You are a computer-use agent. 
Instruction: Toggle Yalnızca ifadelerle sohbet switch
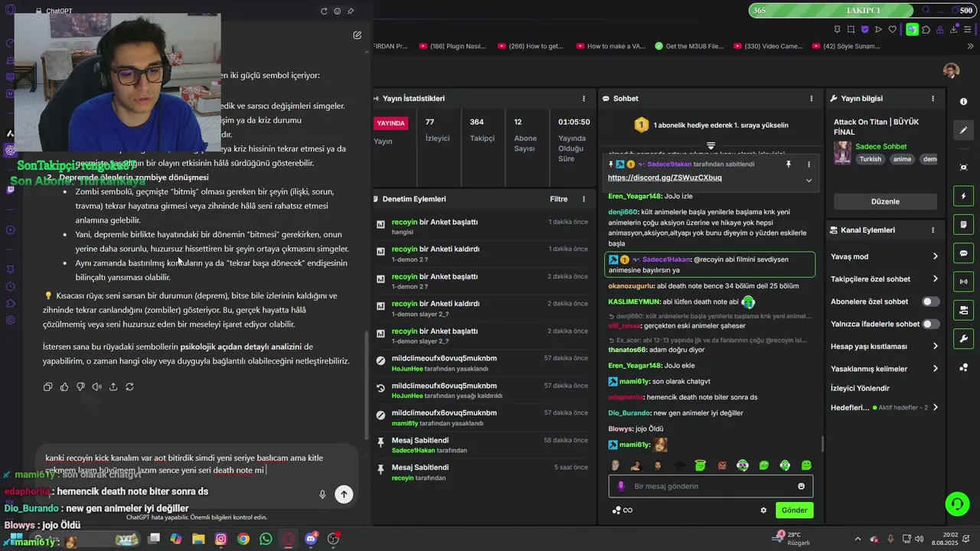pyautogui.click(x=930, y=324)
